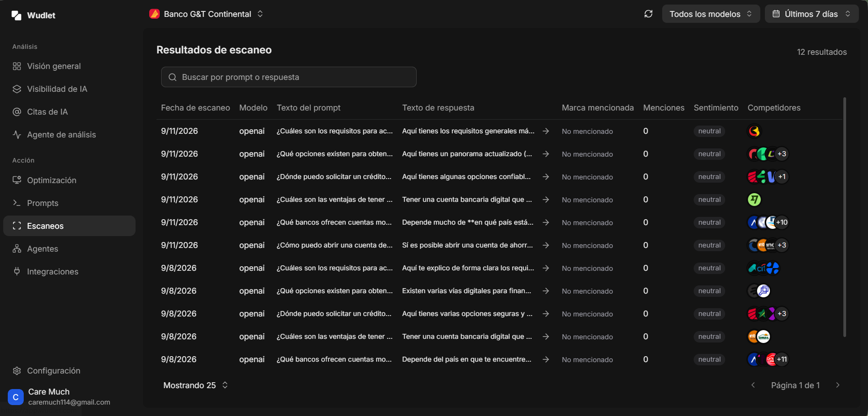Click the results table vertical scrollbar
The image size is (868, 416).
[x=845, y=217]
